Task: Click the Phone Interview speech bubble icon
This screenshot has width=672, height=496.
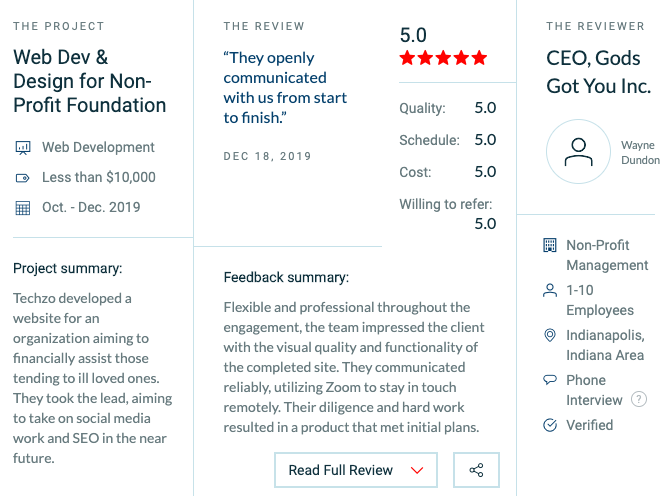Action: pyautogui.click(x=550, y=379)
